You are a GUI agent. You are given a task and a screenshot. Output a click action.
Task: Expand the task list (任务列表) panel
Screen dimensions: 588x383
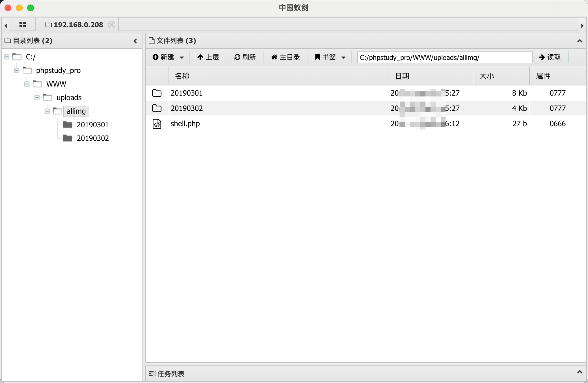(x=580, y=372)
